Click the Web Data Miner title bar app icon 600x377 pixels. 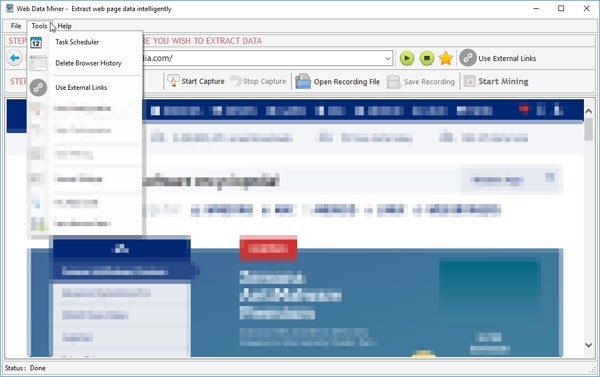pos(10,8)
